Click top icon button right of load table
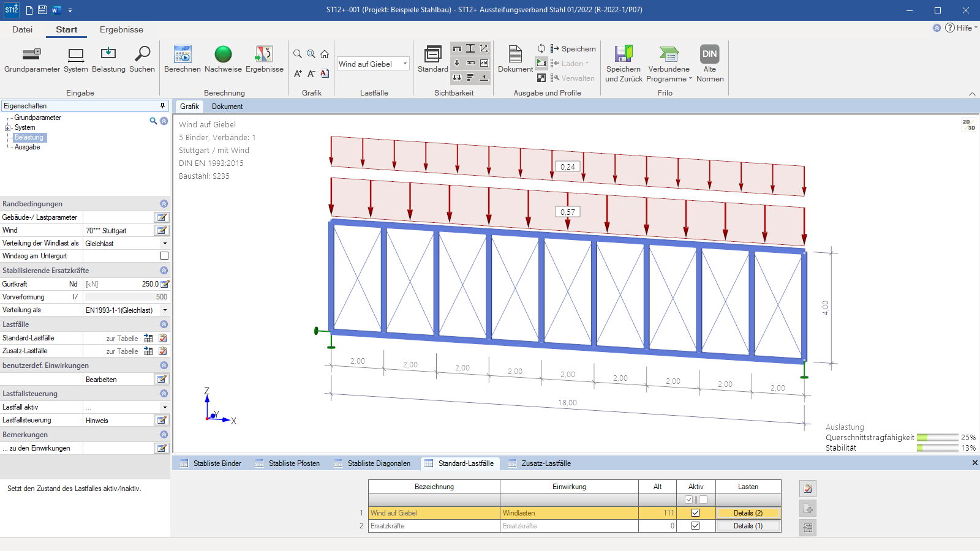980x551 pixels. (808, 489)
